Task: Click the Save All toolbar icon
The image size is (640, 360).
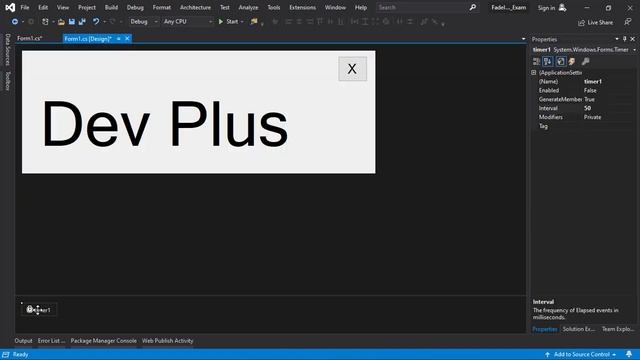Action: pyautogui.click(x=82, y=22)
